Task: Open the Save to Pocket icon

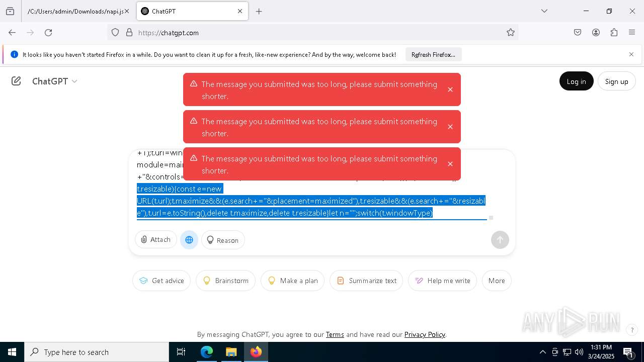Action: (578, 33)
